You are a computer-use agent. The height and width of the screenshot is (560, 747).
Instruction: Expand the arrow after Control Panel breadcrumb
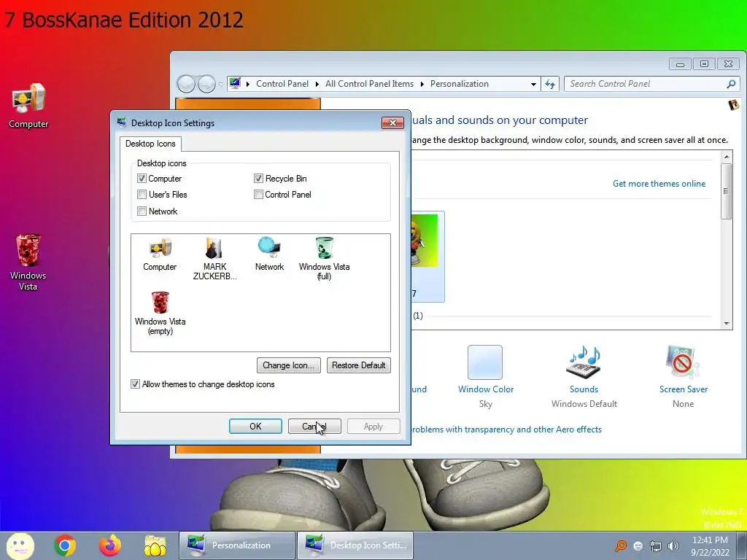click(317, 85)
